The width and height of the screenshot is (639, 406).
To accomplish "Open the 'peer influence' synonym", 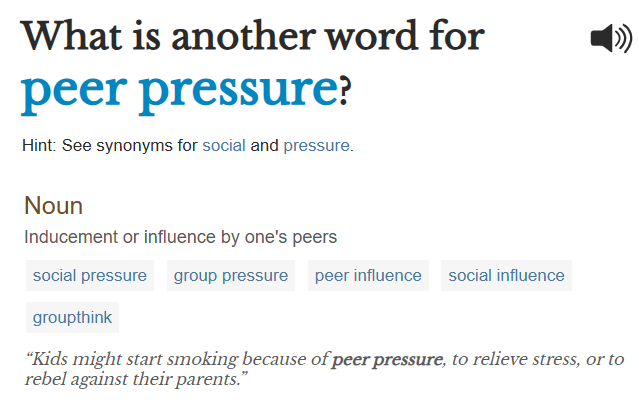I will [368, 275].
